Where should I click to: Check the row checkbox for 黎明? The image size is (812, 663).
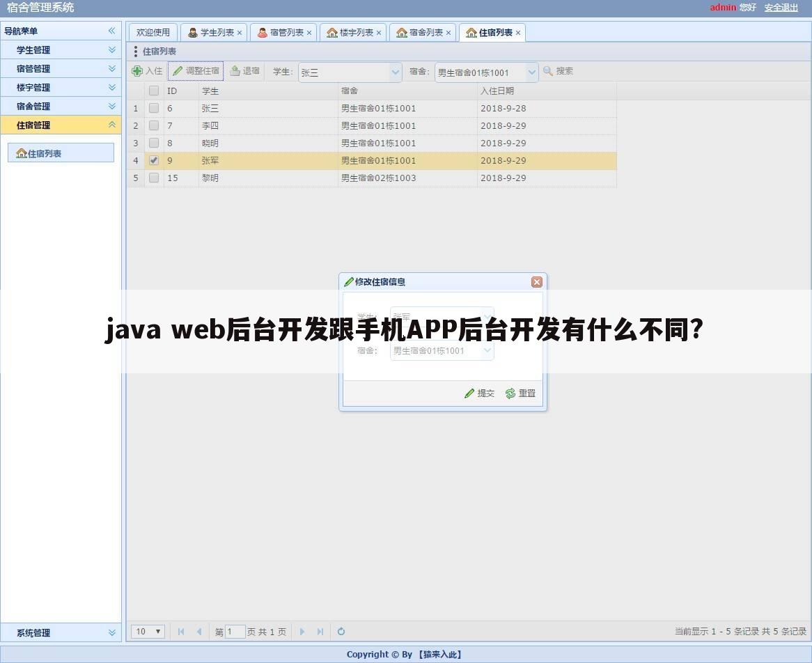pyautogui.click(x=154, y=178)
